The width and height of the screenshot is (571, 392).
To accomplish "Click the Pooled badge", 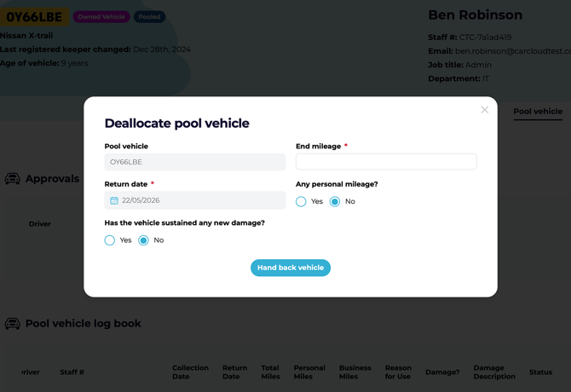I will point(149,17).
